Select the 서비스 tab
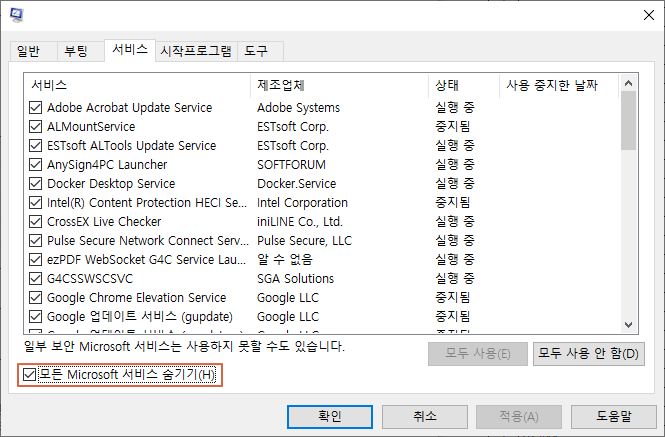Image resolution: width=665 pixels, height=437 pixels. click(x=130, y=50)
